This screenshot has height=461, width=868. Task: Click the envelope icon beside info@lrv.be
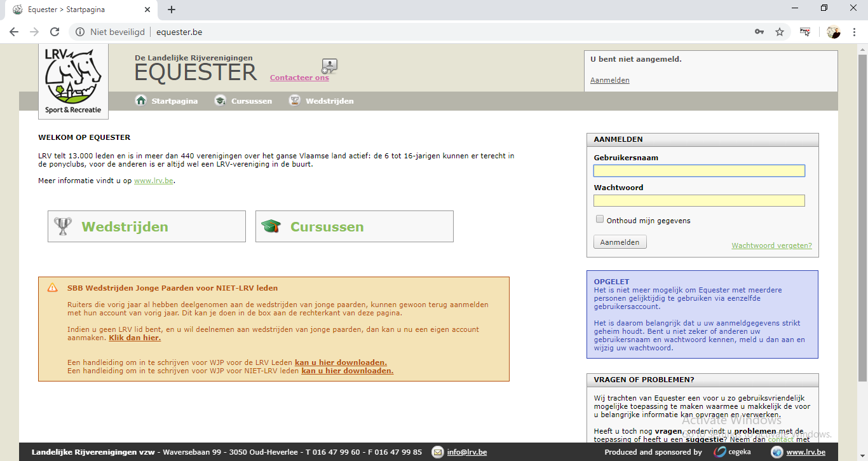pyautogui.click(x=437, y=452)
